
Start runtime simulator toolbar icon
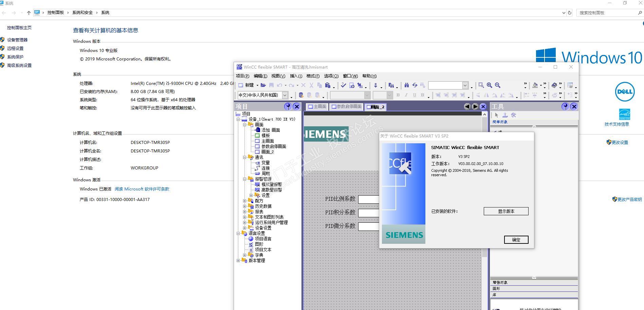(352, 85)
